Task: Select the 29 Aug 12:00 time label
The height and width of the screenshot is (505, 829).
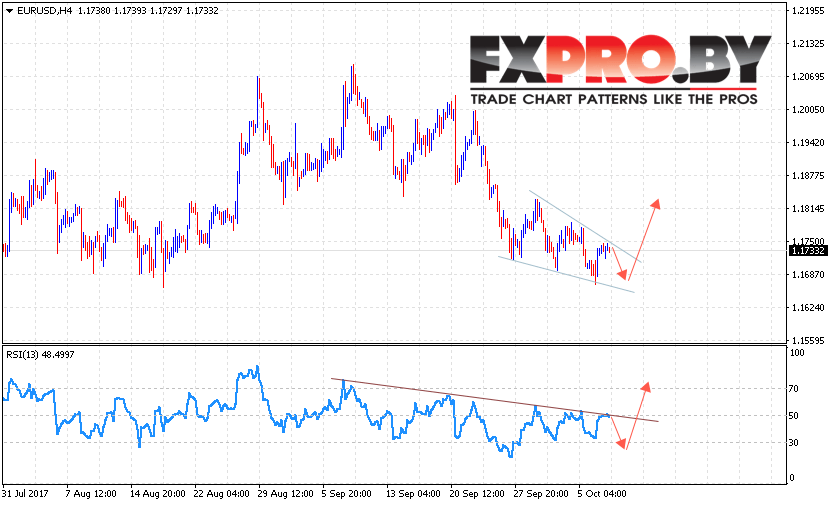Action: (x=285, y=493)
